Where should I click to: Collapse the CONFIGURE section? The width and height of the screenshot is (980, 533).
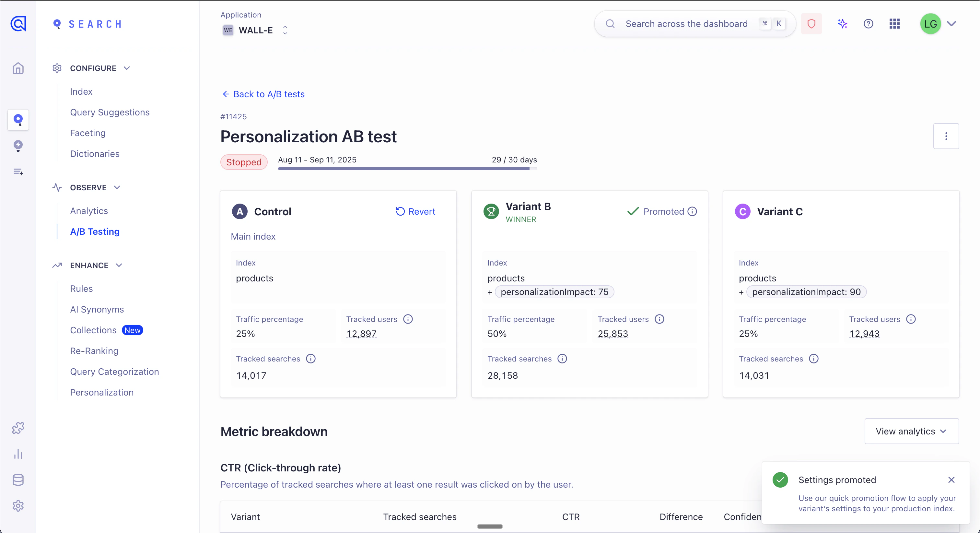[127, 68]
